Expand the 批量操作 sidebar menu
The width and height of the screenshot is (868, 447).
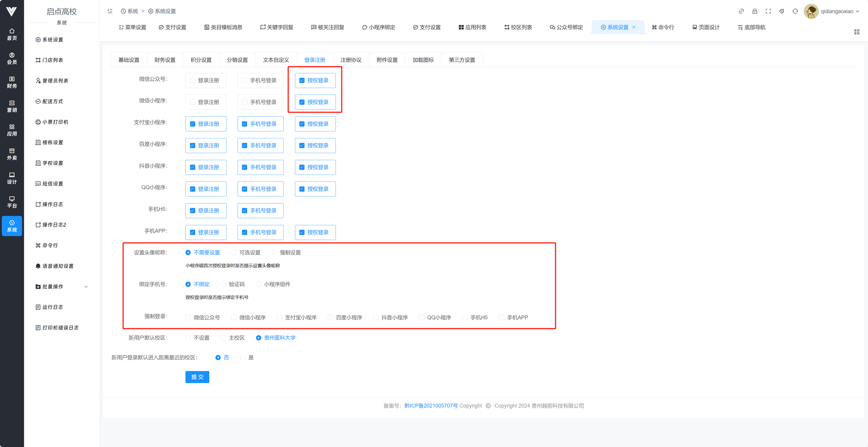point(62,286)
